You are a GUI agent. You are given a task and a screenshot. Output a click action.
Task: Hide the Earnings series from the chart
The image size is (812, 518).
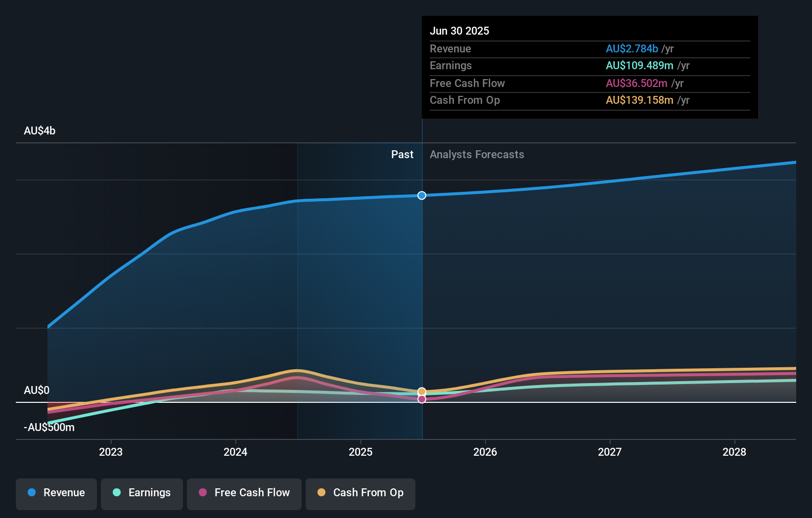pos(142,493)
